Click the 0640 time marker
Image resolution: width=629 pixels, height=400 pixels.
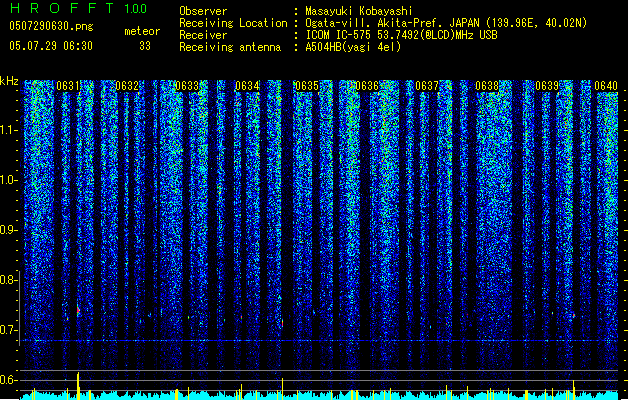606,86
